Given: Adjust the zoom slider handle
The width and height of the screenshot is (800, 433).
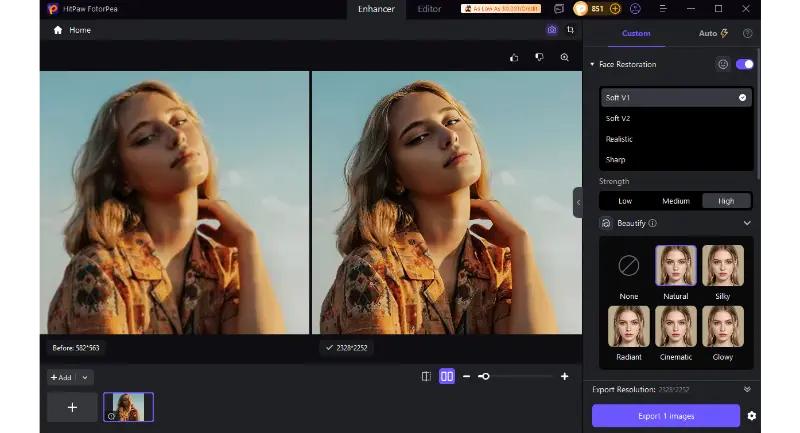Looking at the screenshot, I should coord(485,377).
